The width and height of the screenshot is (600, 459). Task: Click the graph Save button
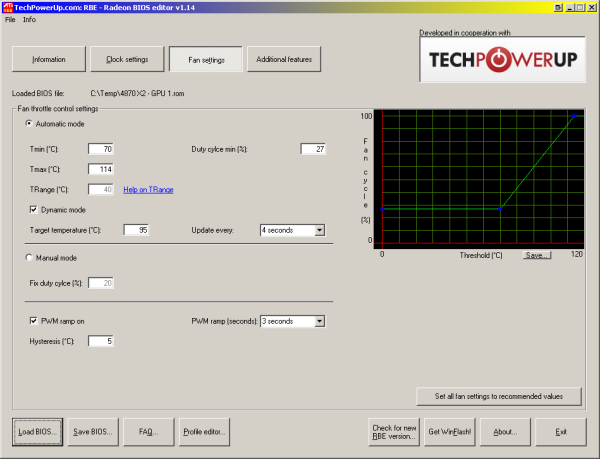(537, 255)
